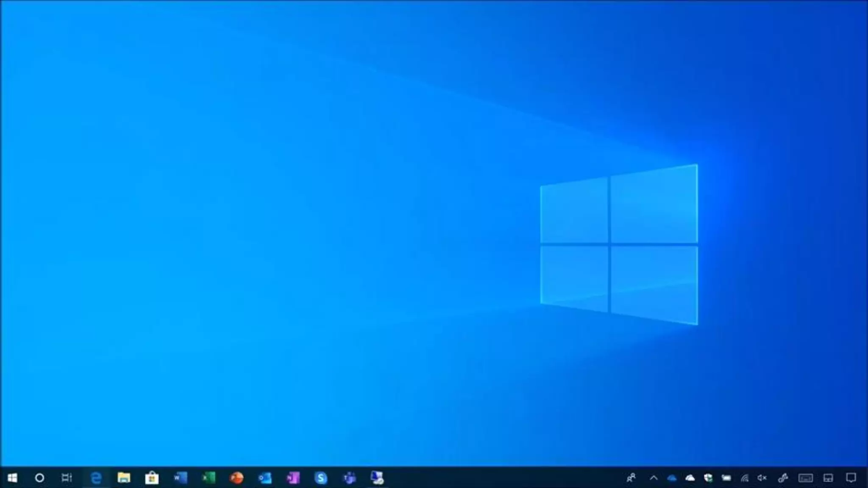This screenshot has height=488, width=868.
Task: Open Outlook mail from the taskbar
Action: click(265, 478)
